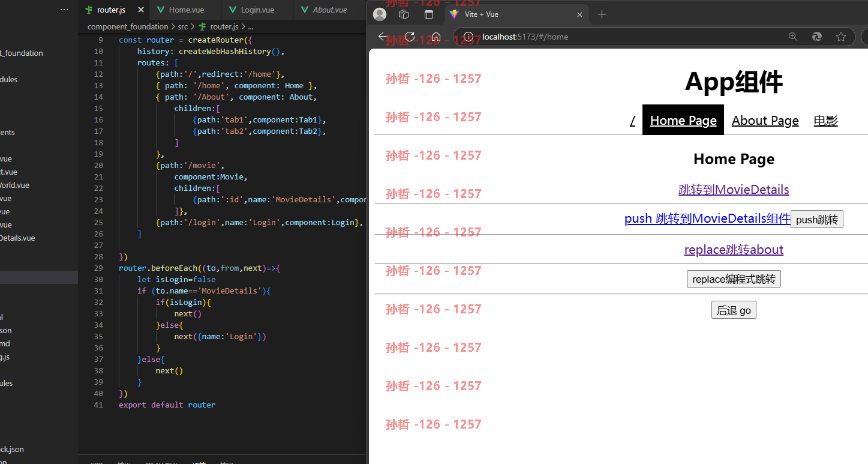The image size is (868, 464).
Task: Click "const router = createRouter({" on line 9
Action: [x=185, y=40]
